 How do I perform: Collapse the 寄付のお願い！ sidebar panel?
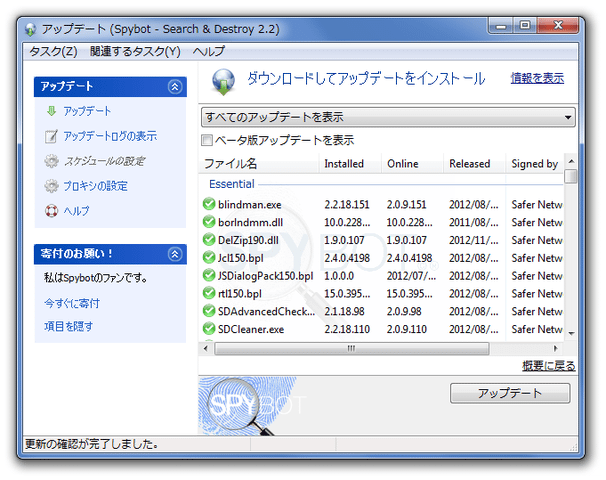tap(175, 254)
